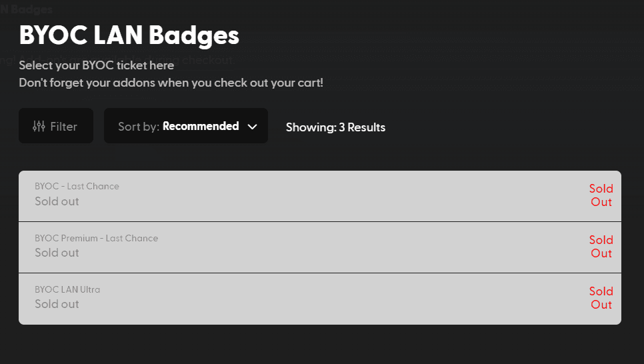Click BYOC - Last Chance title text
The width and height of the screenshot is (644, 364).
pos(77,187)
